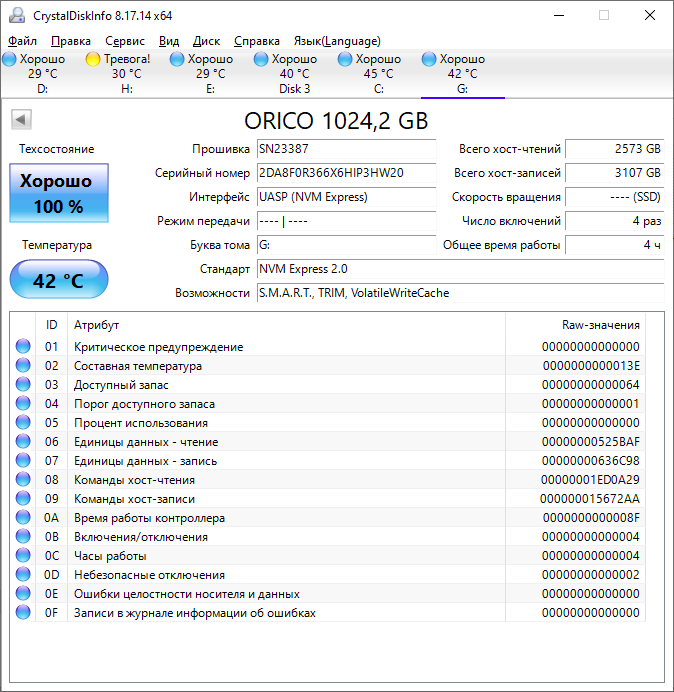
Task: Click the previous disk arrow button
Action: click(21, 119)
